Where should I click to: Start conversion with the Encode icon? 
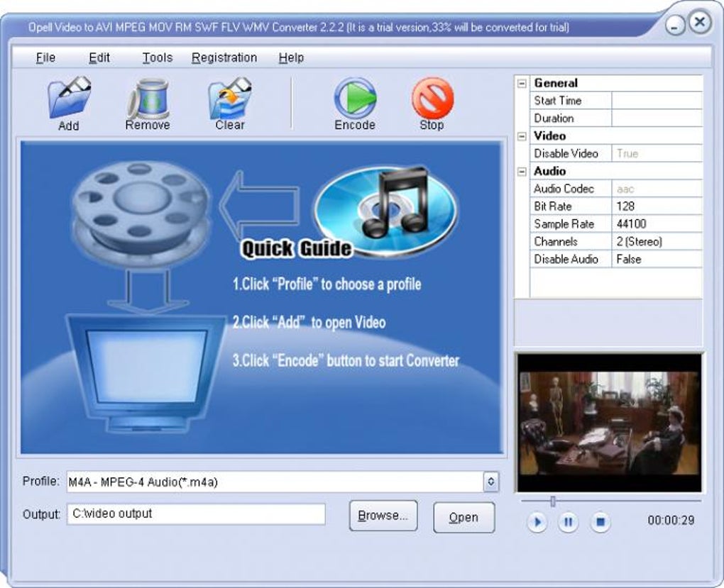(355, 99)
